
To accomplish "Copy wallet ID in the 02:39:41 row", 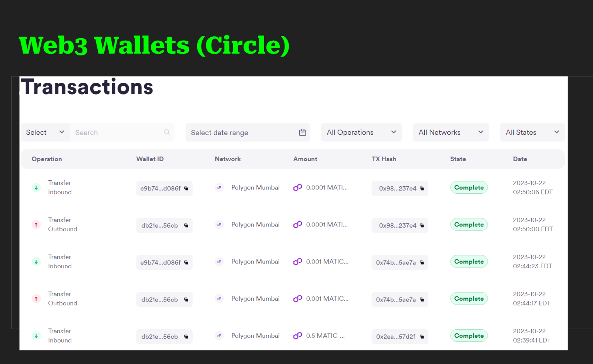I will coord(186,337).
